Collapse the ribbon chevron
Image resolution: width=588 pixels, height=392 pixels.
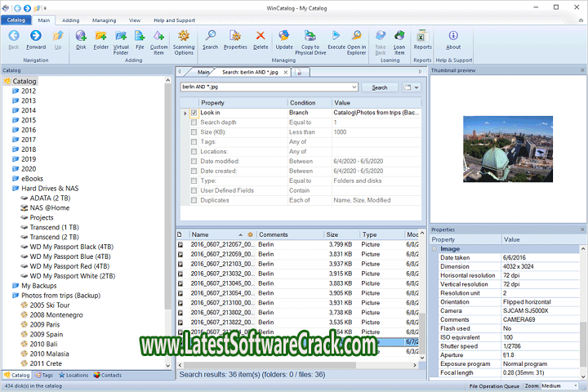581,20
